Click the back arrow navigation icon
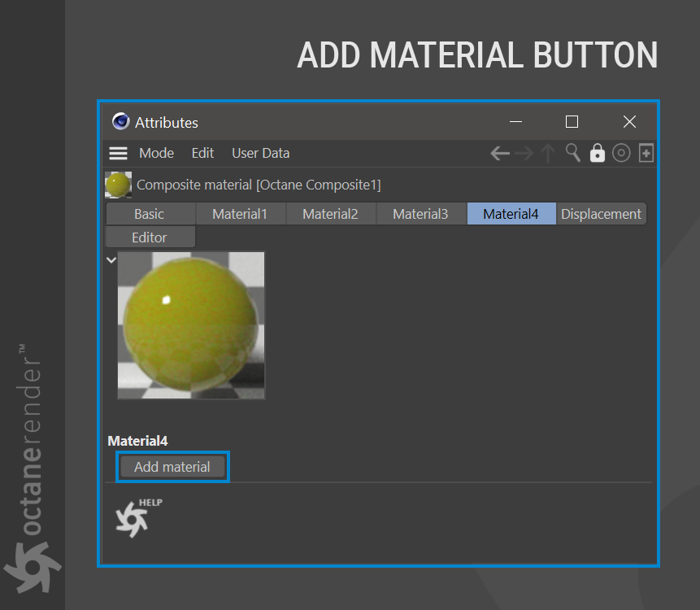 499,154
